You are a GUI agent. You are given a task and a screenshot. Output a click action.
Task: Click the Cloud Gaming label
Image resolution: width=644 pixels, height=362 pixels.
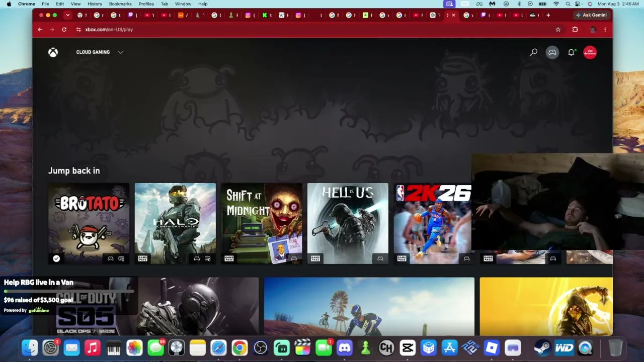(93, 52)
